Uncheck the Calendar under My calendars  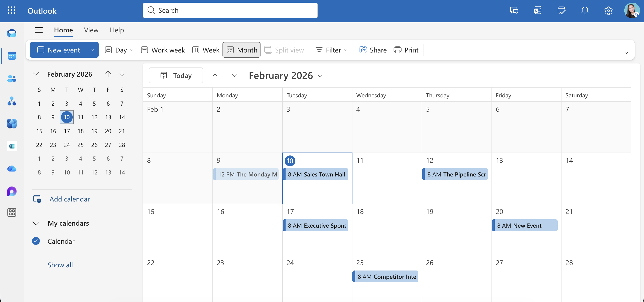click(x=36, y=241)
